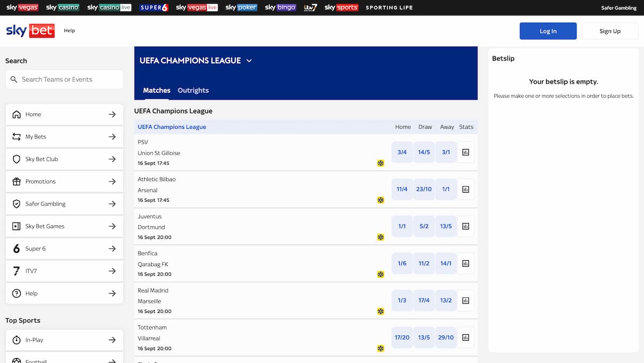
Task: Select Marseille away odds 13/2
Action: click(x=446, y=300)
